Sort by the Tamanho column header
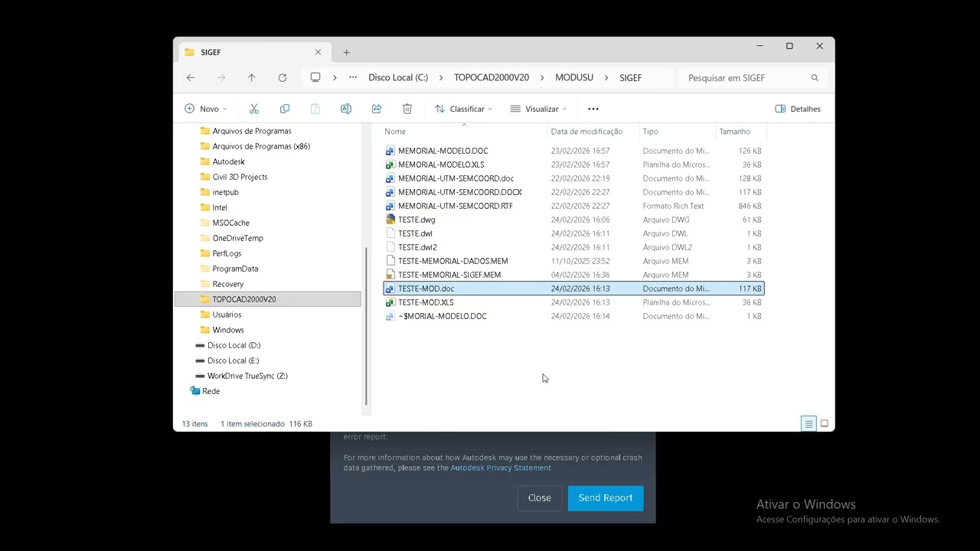980x551 pixels. (741, 132)
